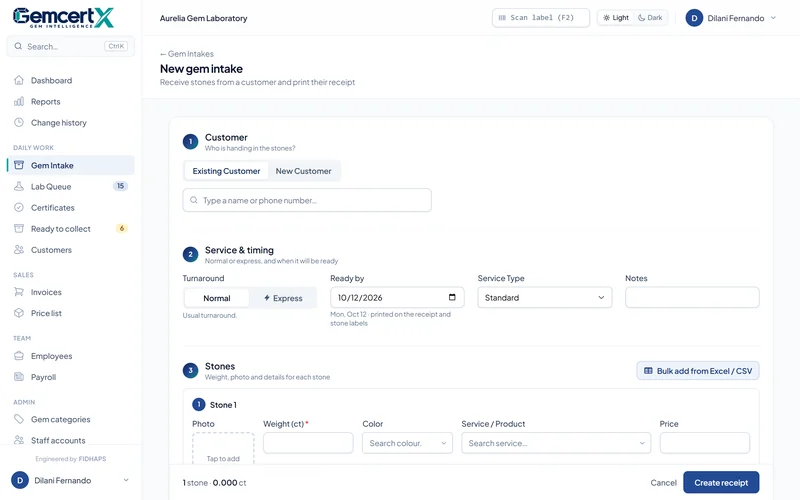Viewport: 800px width, 500px height.
Task: Click the customer name or phone search field
Action: 307,200
